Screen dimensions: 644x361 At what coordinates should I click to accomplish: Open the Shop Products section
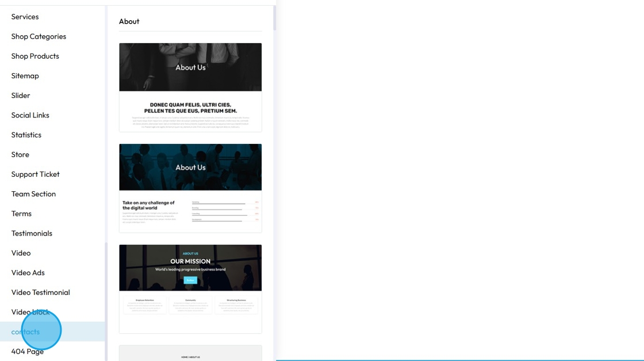[x=35, y=56]
